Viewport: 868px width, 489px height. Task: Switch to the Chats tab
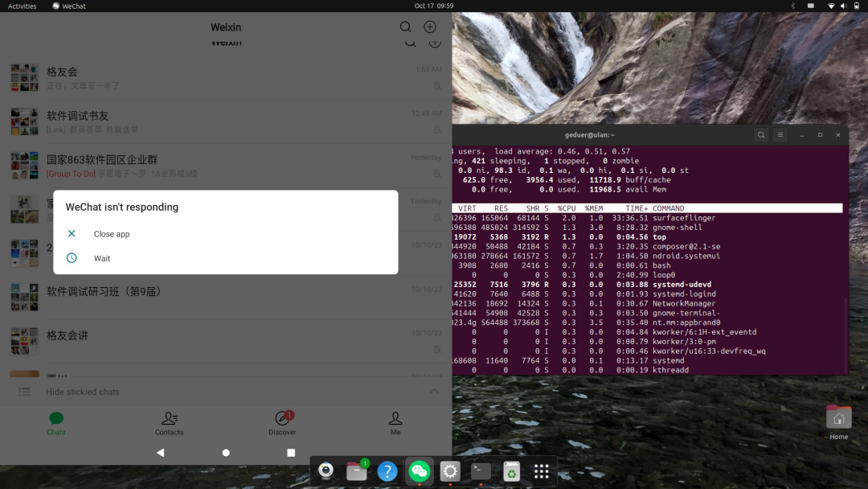(56, 424)
